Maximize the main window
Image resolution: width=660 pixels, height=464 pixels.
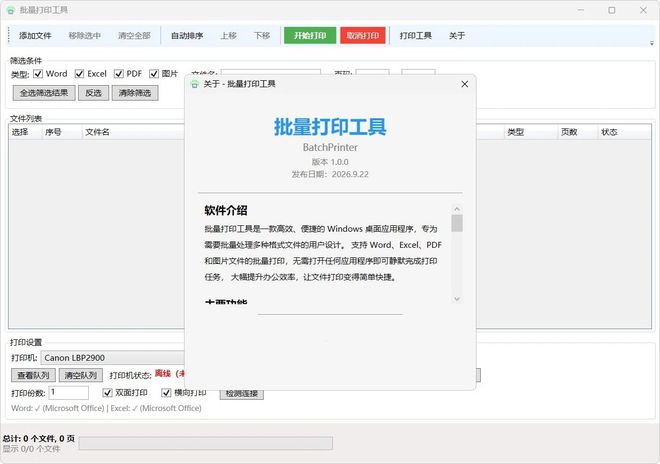[612, 10]
